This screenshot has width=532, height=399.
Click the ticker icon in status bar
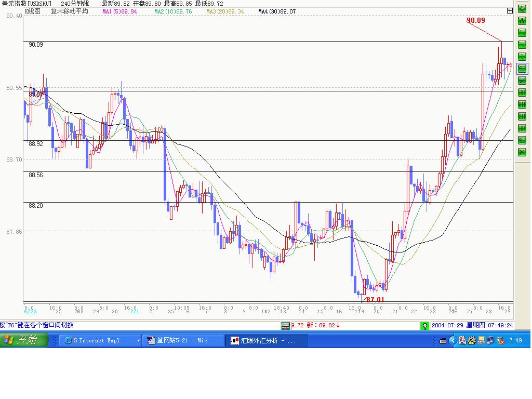(x=285, y=326)
